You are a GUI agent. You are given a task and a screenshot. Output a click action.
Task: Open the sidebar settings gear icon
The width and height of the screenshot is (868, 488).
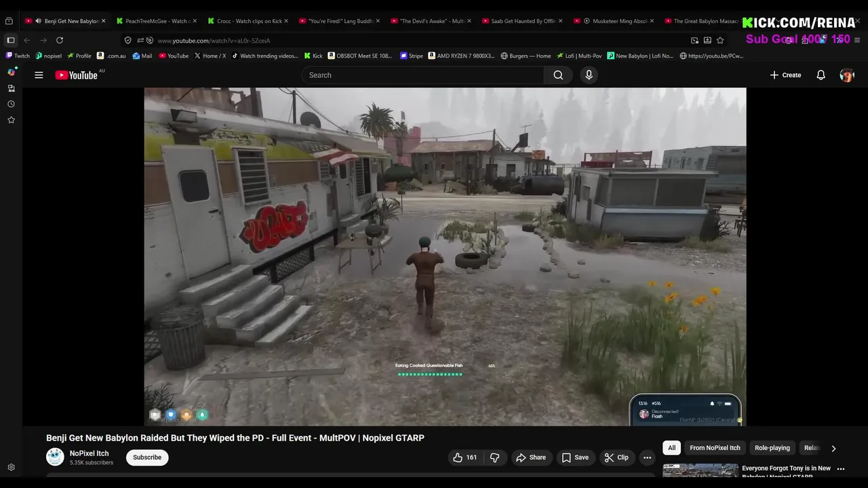(11, 468)
